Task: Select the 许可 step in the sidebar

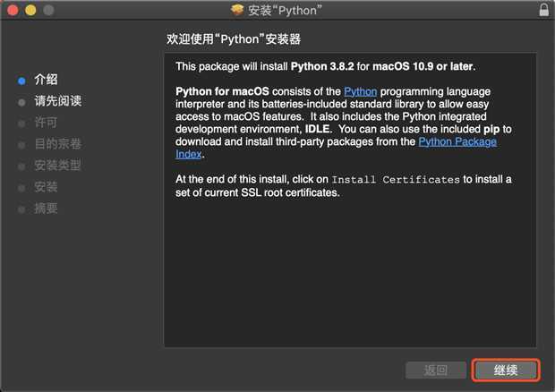Action: pos(46,123)
